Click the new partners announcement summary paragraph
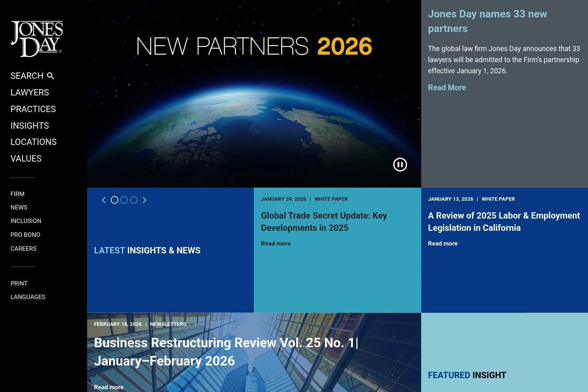Viewport: 588px width, 392px height. [504, 60]
